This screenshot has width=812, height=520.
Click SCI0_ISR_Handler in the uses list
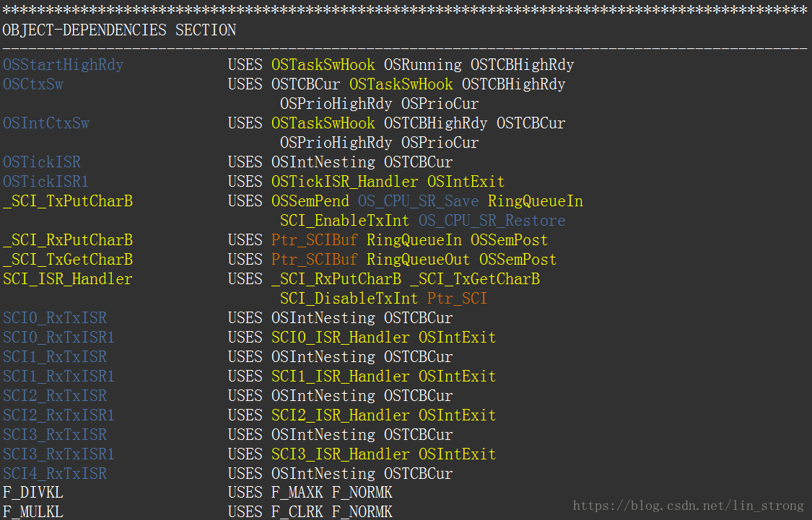point(340,338)
